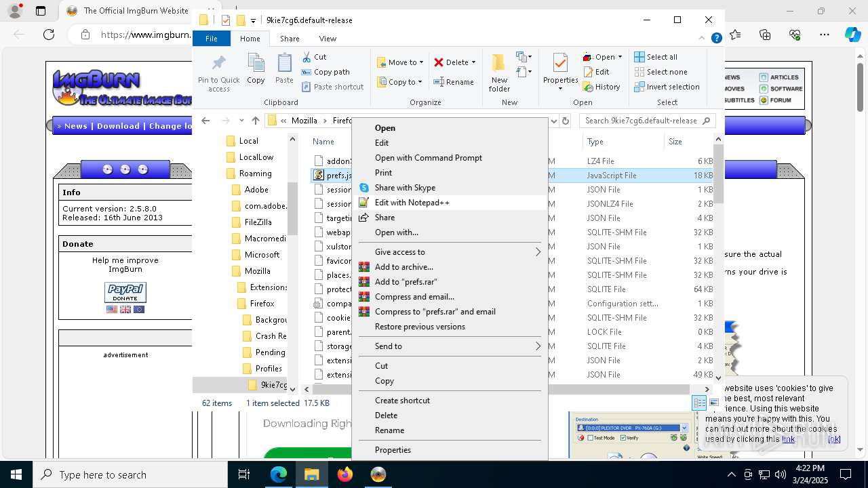
Task: Click Type here to search box
Action: click(x=130, y=474)
